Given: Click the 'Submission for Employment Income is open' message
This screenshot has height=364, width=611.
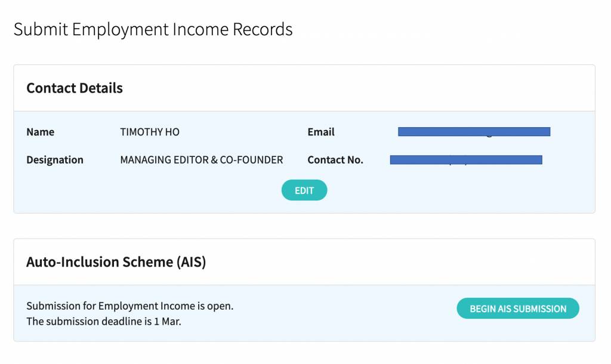Looking at the screenshot, I should [129, 306].
